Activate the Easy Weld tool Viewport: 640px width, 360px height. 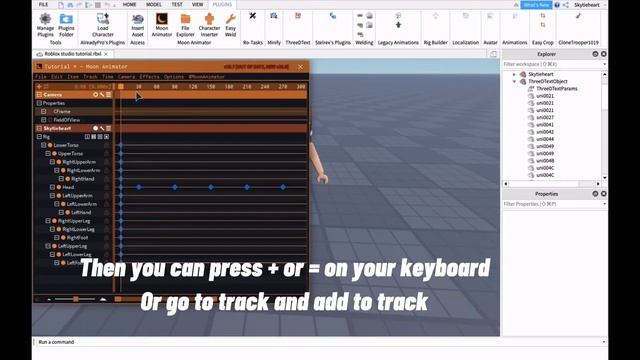[231, 25]
